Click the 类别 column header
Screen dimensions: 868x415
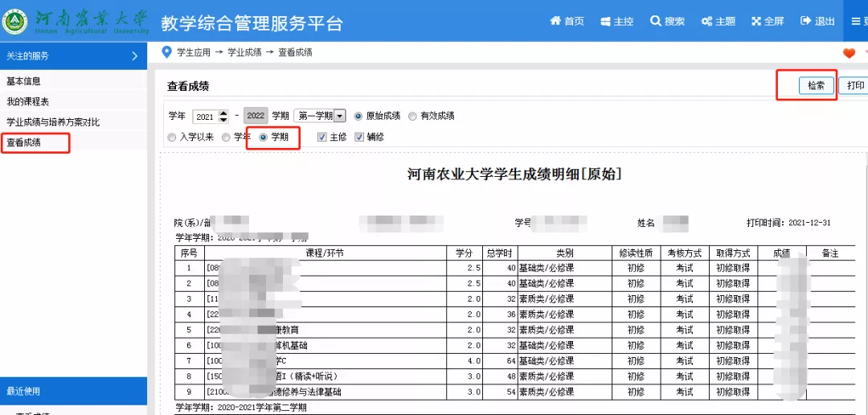(x=565, y=253)
